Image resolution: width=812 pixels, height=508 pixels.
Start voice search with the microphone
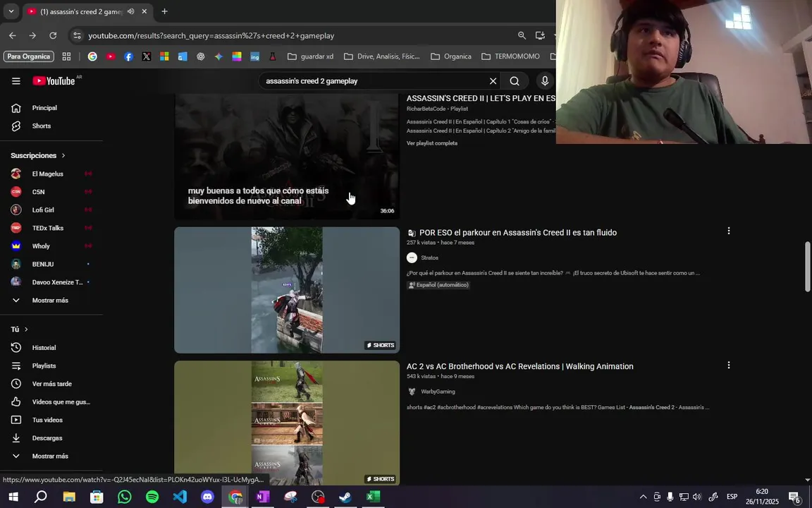(544, 81)
